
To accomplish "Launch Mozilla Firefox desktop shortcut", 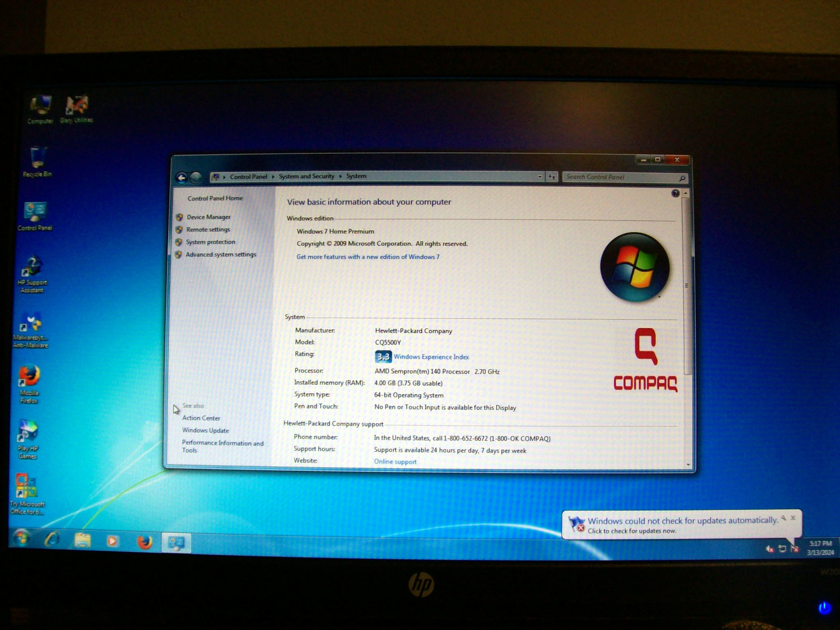I will tap(29, 384).
